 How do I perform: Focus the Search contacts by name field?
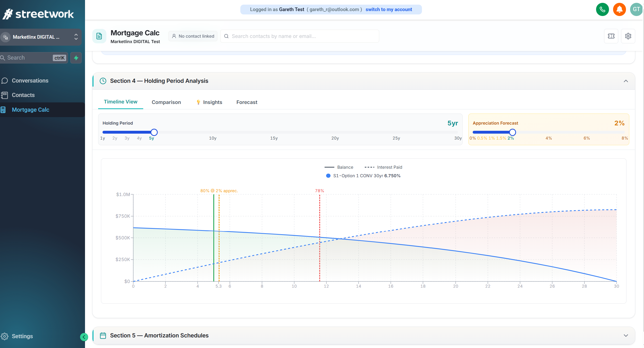pyautogui.click(x=300, y=36)
